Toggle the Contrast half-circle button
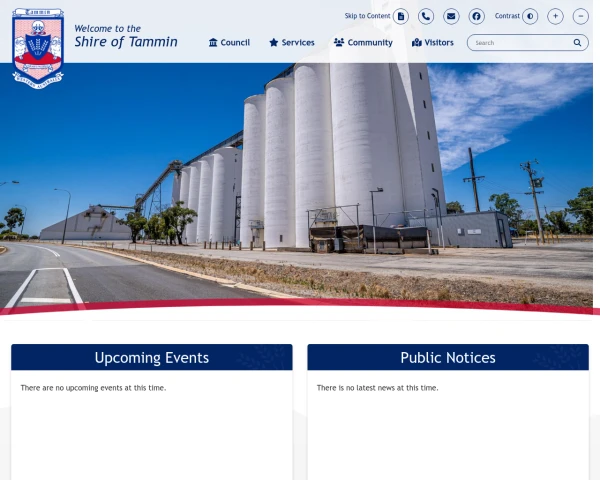600x480 pixels. (x=530, y=16)
